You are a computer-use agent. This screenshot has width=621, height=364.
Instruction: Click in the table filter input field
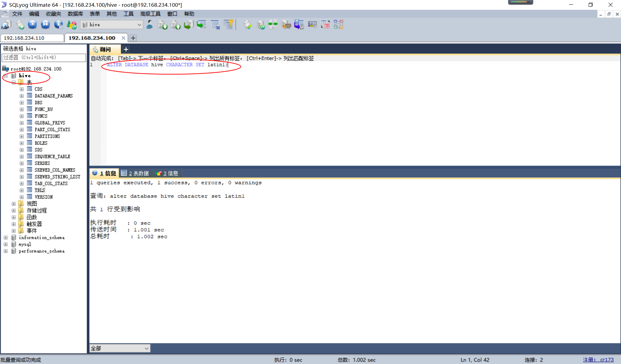(x=44, y=58)
